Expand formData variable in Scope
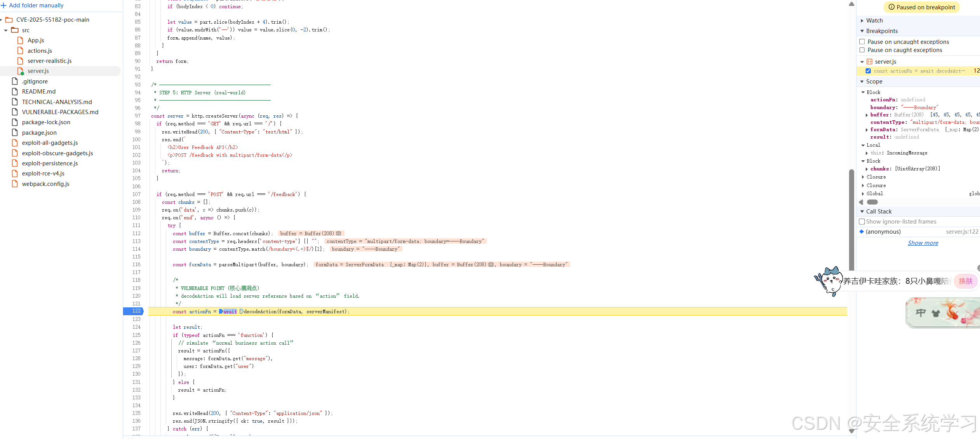Screen dimensions: 980x439 click(867, 130)
